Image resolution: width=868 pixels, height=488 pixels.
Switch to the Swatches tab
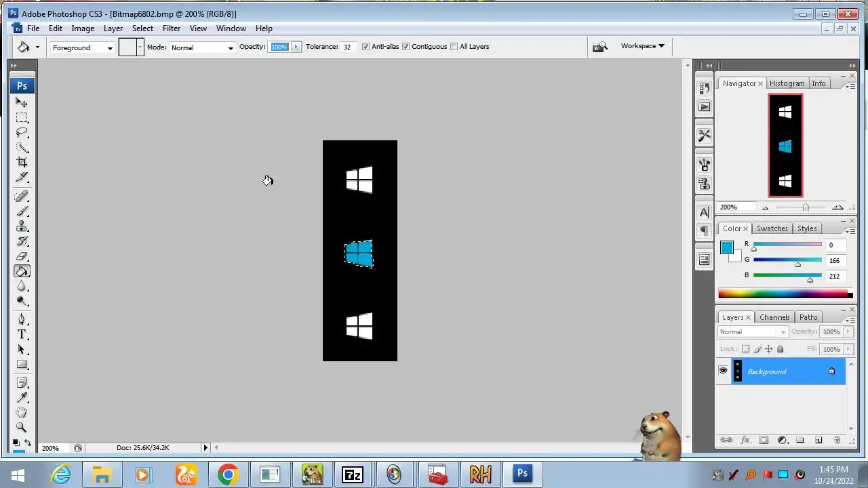pos(772,228)
